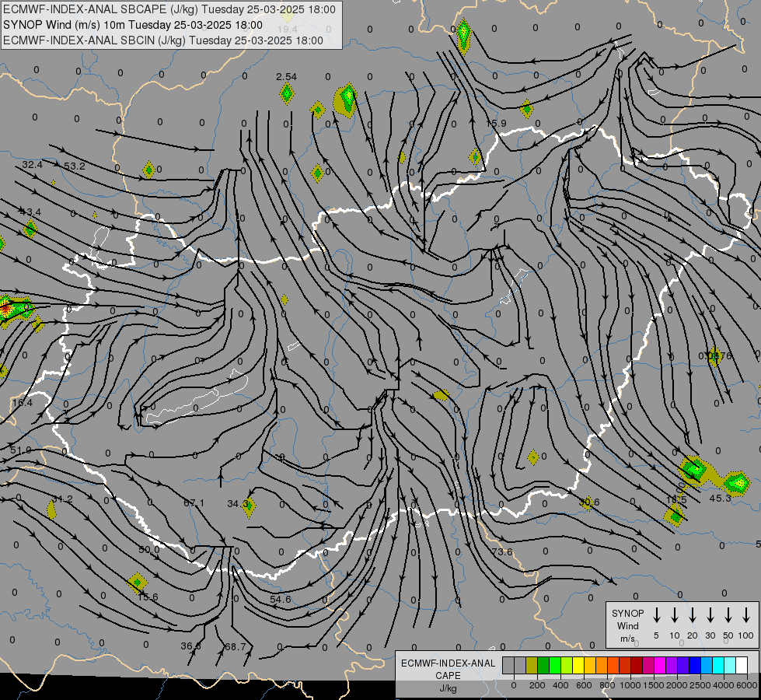Click the green CAPE blob beside 45.3

point(737,483)
